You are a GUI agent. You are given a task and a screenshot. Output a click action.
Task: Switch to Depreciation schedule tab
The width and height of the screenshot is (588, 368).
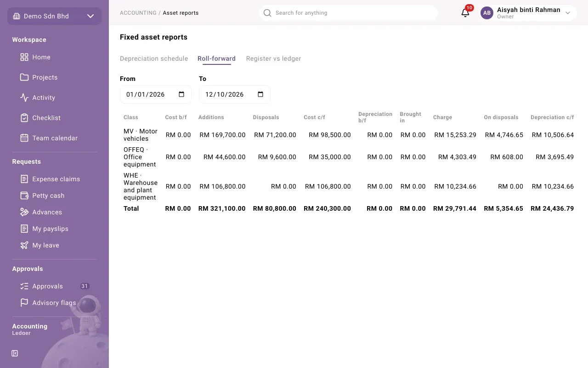point(154,58)
